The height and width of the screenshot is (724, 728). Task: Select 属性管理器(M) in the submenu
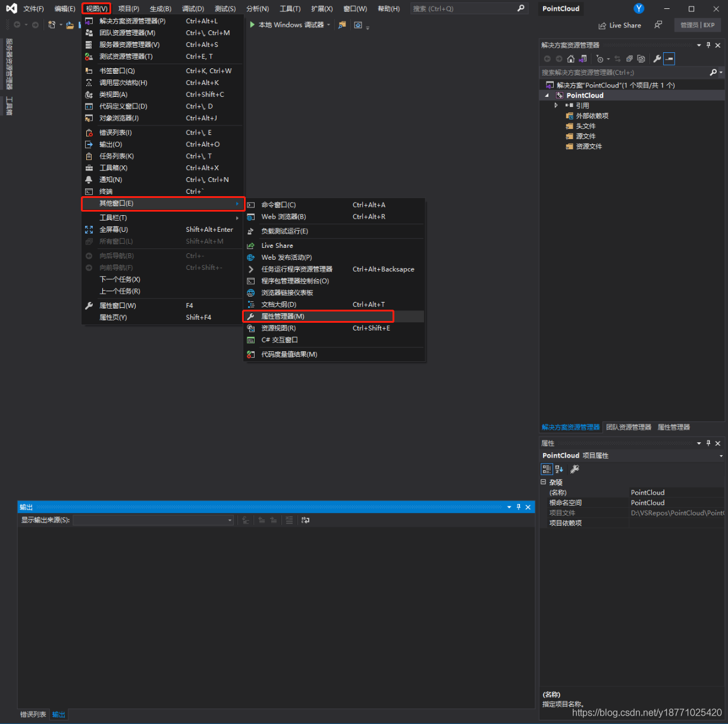[x=283, y=316]
